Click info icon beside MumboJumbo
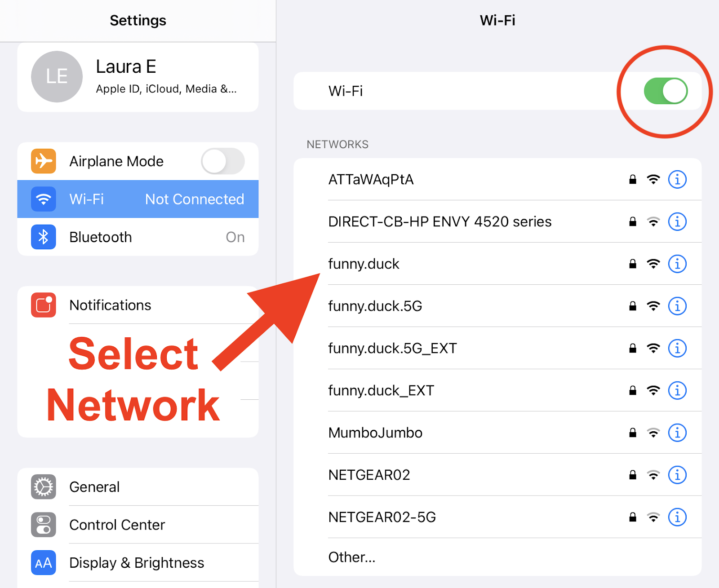This screenshot has height=588, width=719. click(x=677, y=433)
